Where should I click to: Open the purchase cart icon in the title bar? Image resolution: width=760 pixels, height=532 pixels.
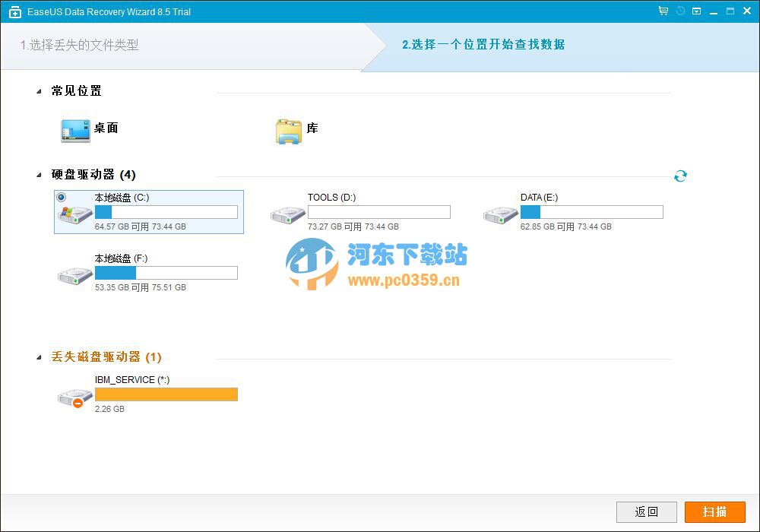pyautogui.click(x=663, y=11)
